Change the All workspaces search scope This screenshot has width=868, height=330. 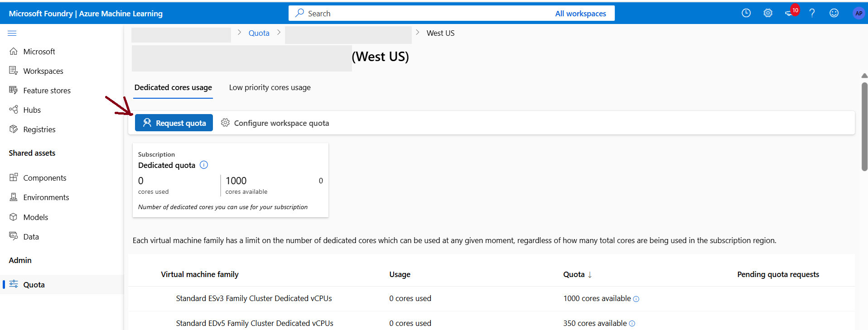(x=580, y=14)
